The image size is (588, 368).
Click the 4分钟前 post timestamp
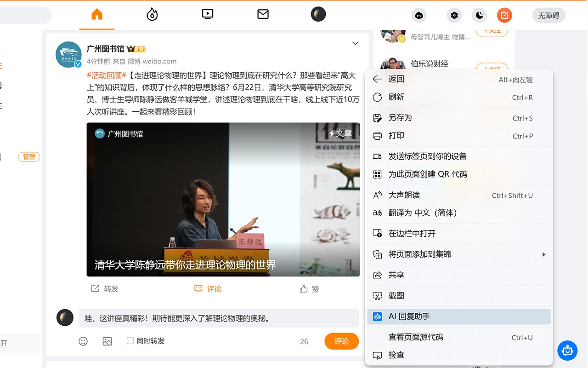tap(98, 61)
